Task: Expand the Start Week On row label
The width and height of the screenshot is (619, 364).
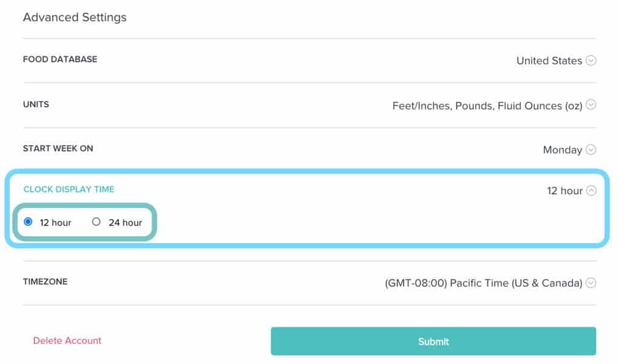Action: click(58, 148)
